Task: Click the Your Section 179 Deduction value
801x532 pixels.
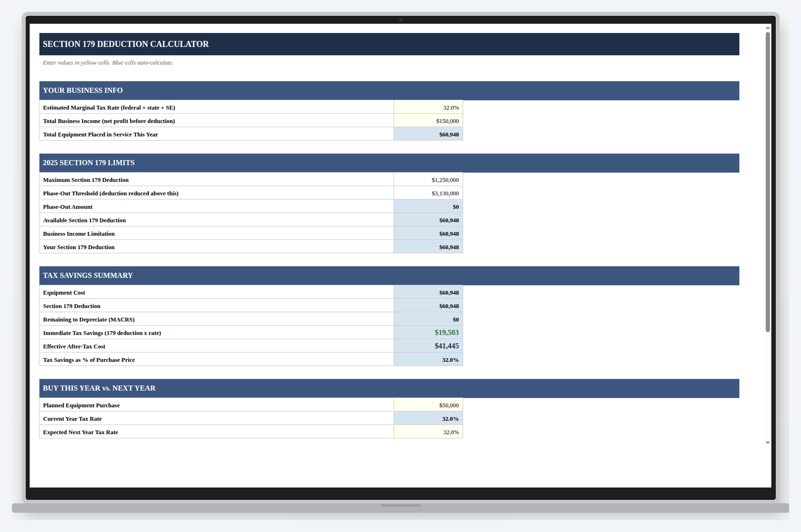Action: point(428,247)
